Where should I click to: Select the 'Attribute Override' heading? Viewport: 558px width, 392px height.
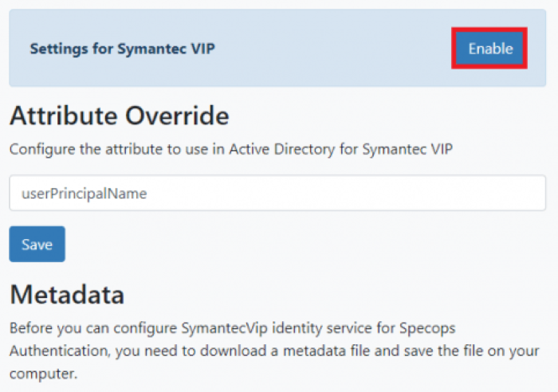click(120, 116)
